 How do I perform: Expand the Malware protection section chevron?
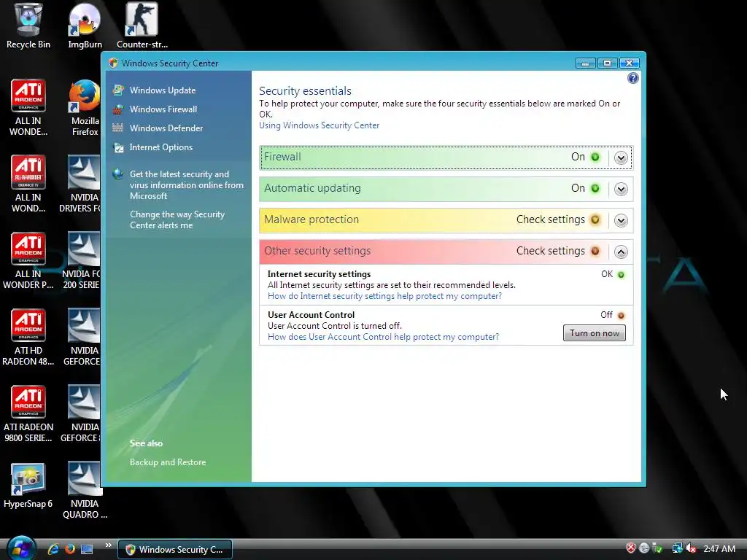(x=621, y=220)
